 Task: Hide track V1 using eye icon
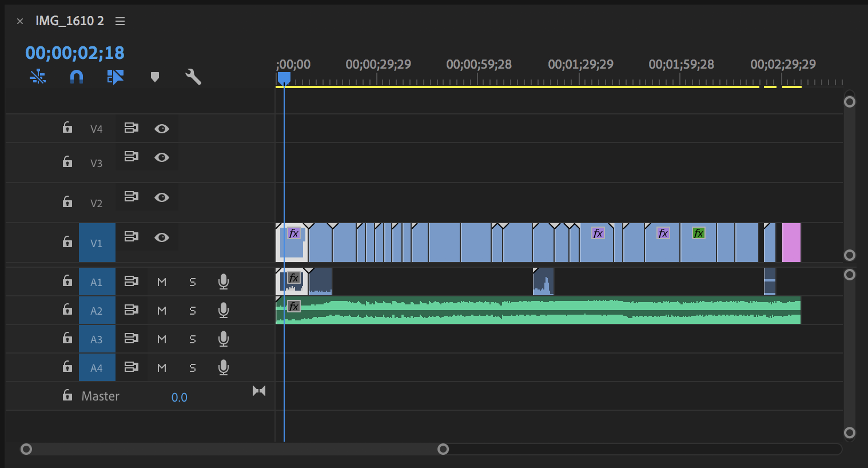tap(162, 237)
